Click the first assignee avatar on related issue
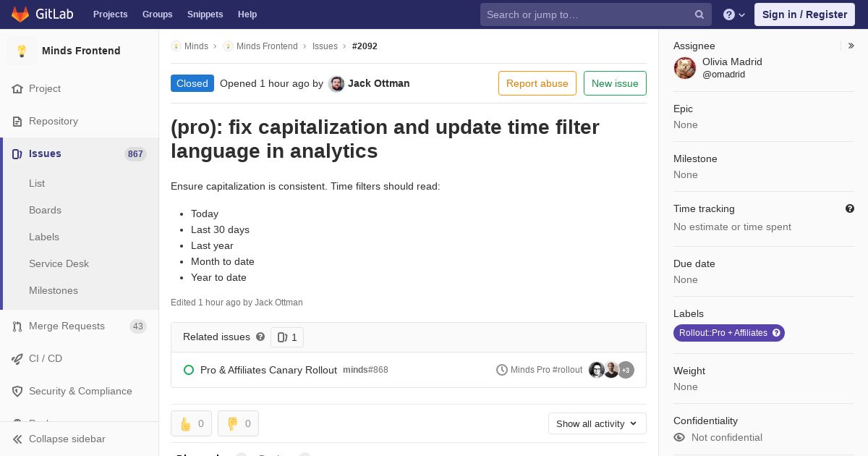The height and width of the screenshot is (456, 868). (x=597, y=370)
